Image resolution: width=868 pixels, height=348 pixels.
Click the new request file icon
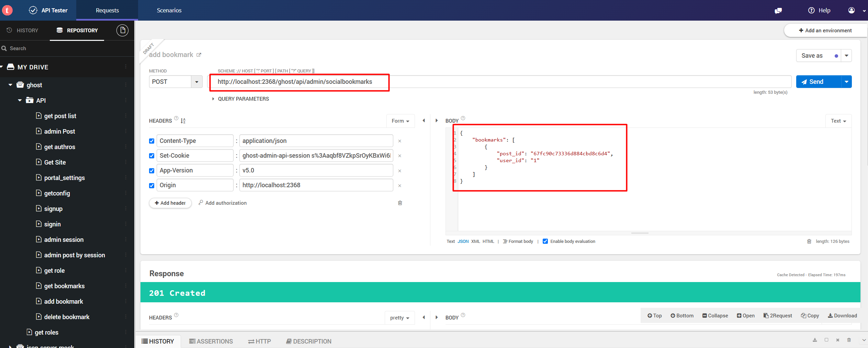pos(122,30)
